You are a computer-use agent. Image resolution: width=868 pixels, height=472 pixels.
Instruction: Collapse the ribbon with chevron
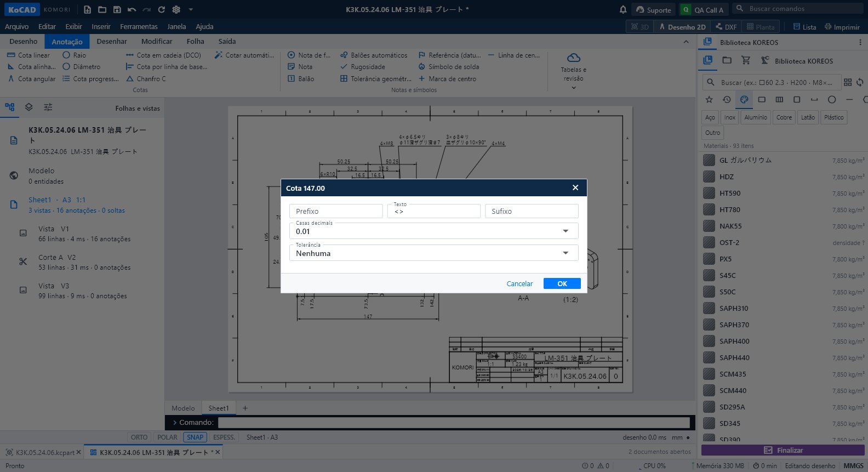pos(686,42)
